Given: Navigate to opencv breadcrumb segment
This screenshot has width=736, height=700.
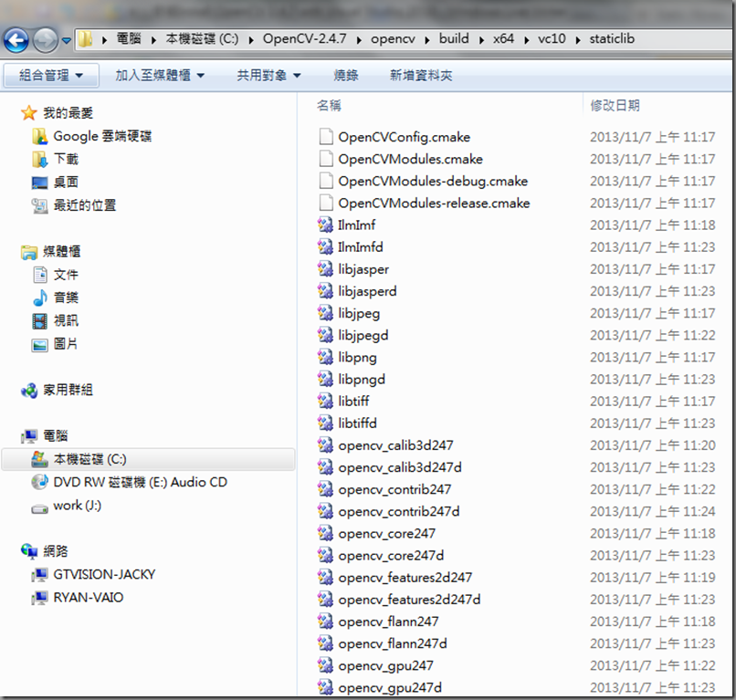Looking at the screenshot, I should pos(393,38).
